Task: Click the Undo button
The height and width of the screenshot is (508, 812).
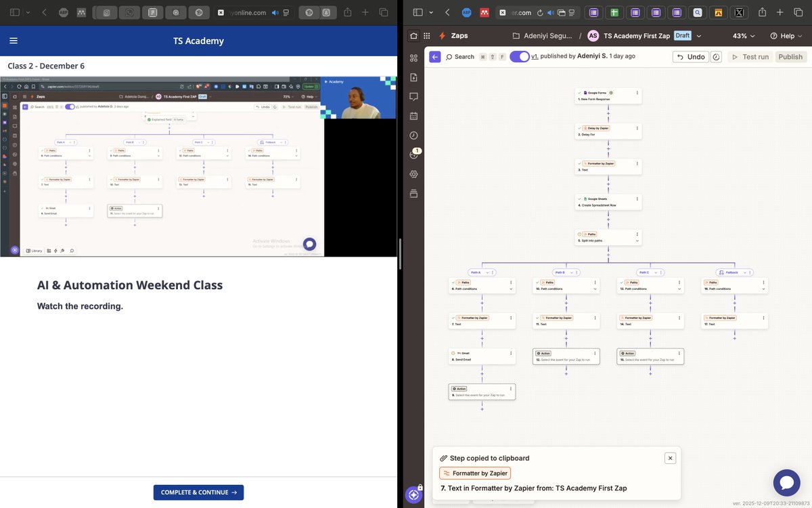Action: point(691,57)
